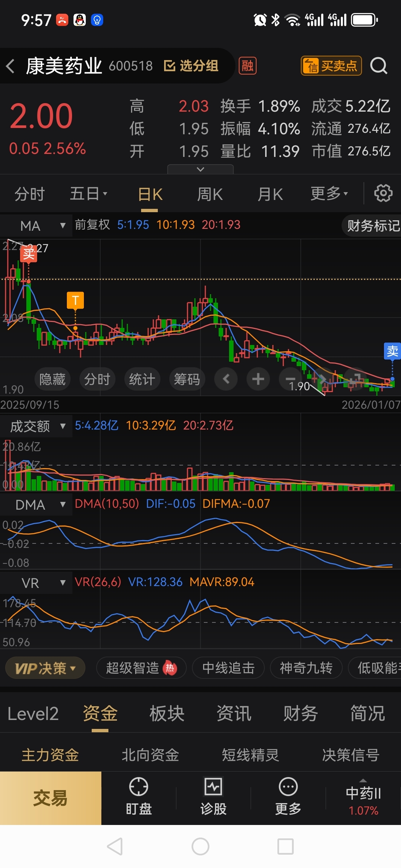Viewport: 401px width, 868px height.
Task: Select 中线追击 strategy chip
Action: click(228, 668)
